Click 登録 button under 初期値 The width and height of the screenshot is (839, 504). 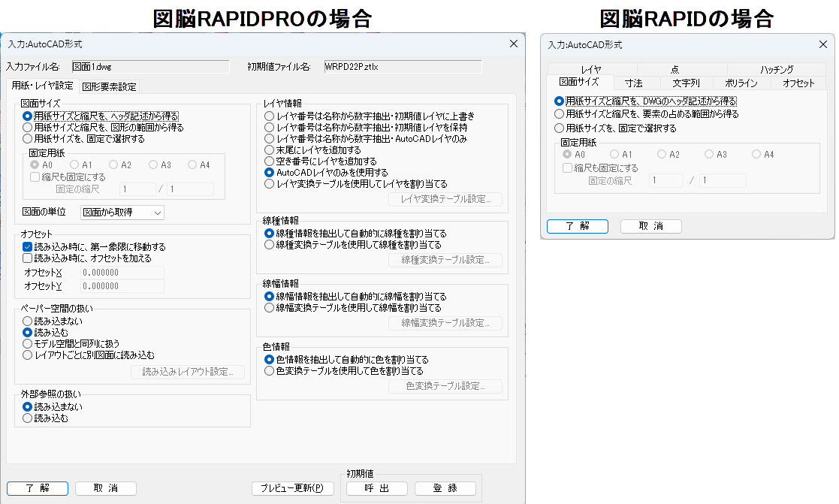coord(445,488)
